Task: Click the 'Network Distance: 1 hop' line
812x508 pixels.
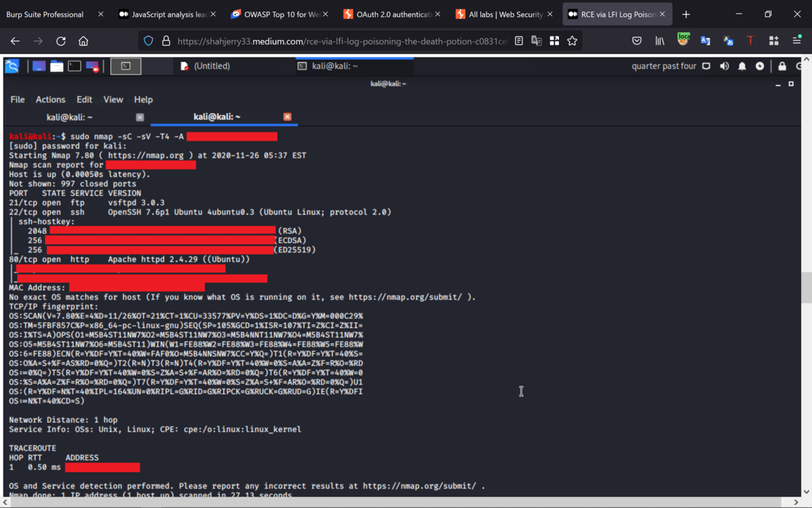Action: (x=63, y=420)
